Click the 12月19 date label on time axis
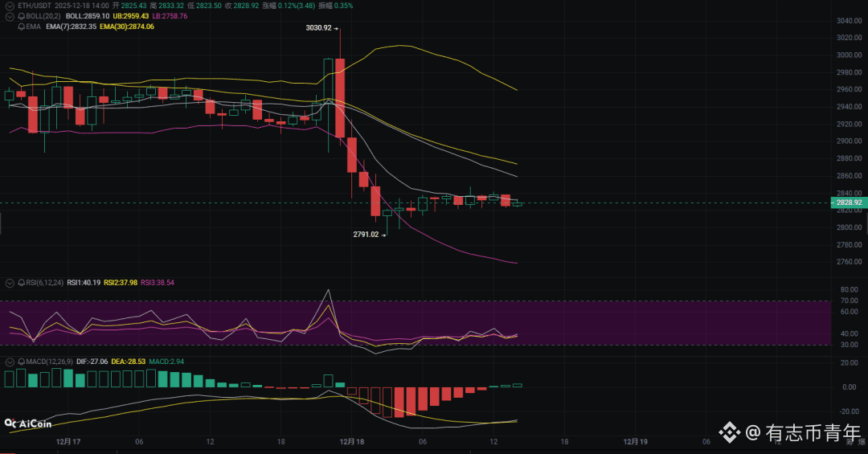Screen dimensions: 868x454 click(636, 442)
